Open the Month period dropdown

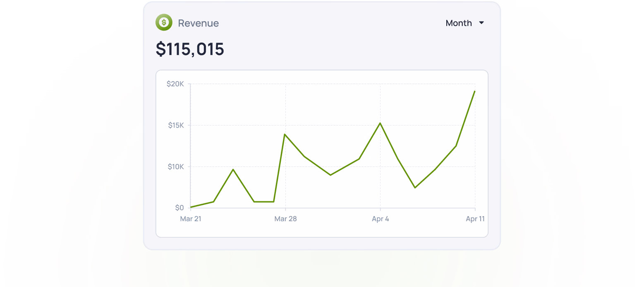464,23
